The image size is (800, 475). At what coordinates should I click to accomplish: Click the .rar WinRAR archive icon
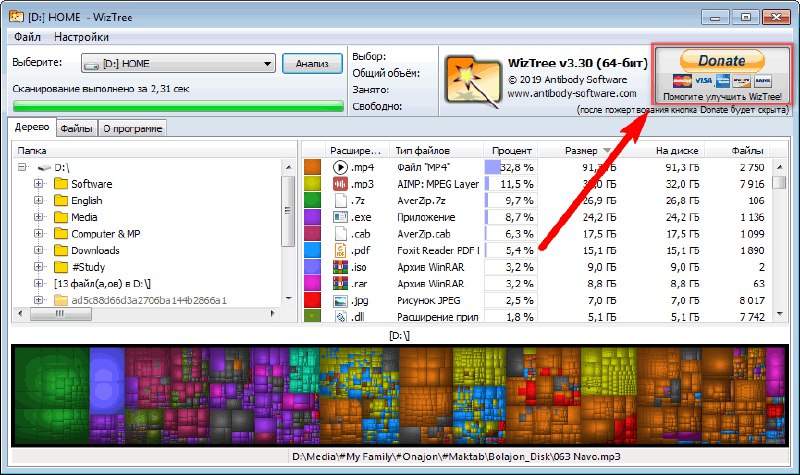340,284
